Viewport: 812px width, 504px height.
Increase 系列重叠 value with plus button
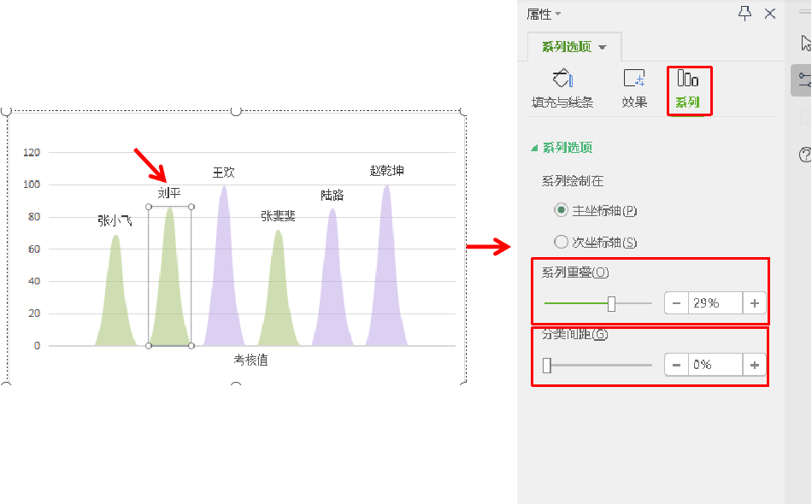(x=755, y=303)
